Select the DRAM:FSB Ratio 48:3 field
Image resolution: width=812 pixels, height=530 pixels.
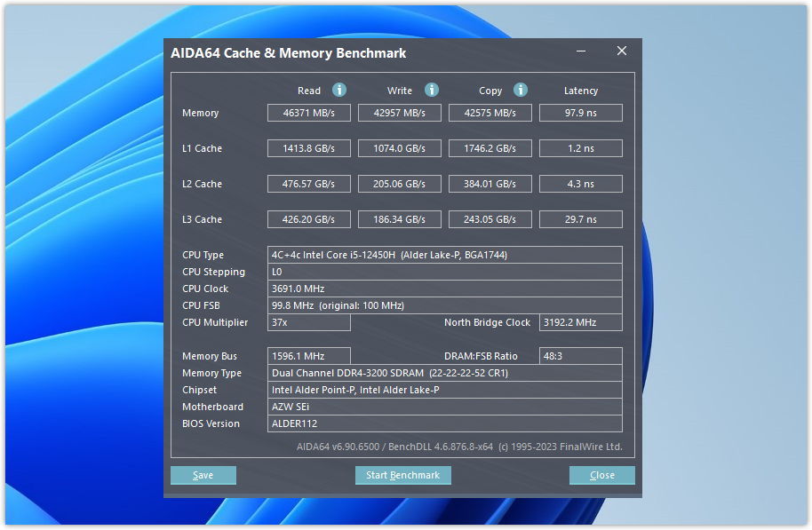pyautogui.click(x=581, y=356)
